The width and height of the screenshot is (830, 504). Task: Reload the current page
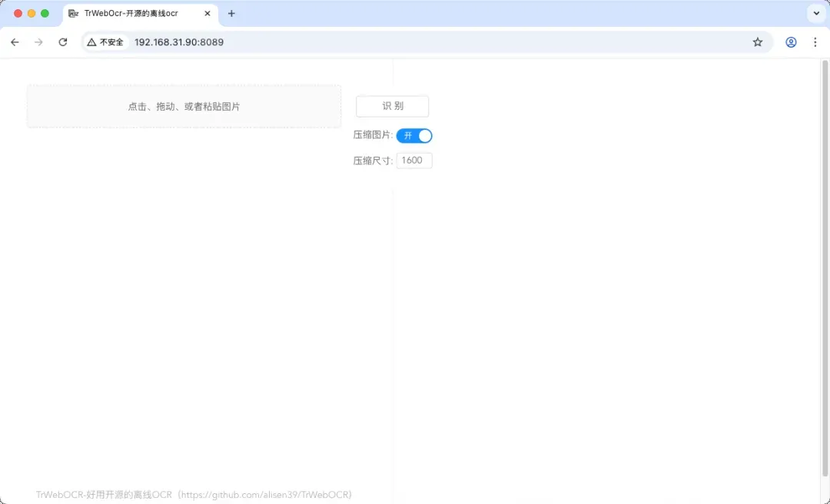click(x=63, y=42)
